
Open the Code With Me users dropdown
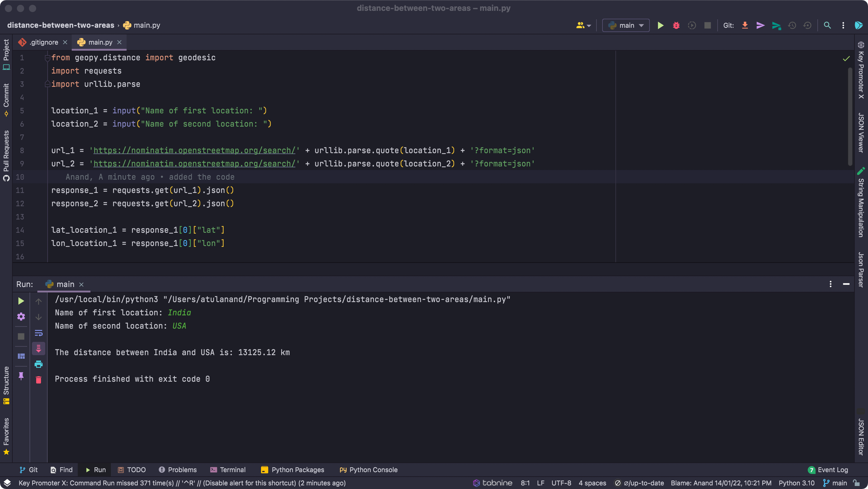pyautogui.click(x=583, y=25)
